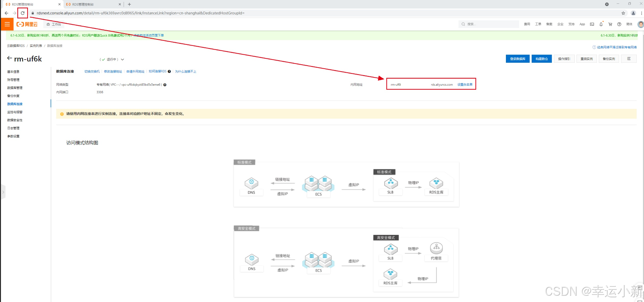Image resolution: width=644 pixels, height=302 pixels.
Task: Select 数据库连接 in the sidebar
Action: [15, 104]
